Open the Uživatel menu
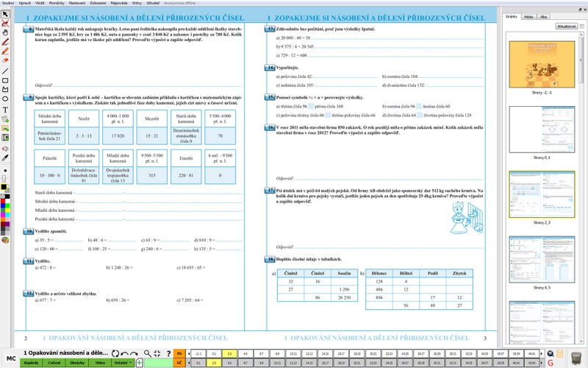The width and height of the screenshot is (588, 368). tap(153, 3)
